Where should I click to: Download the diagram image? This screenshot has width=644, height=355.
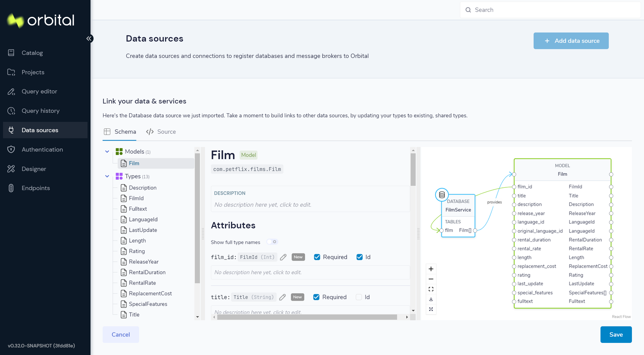click(431, 299)
